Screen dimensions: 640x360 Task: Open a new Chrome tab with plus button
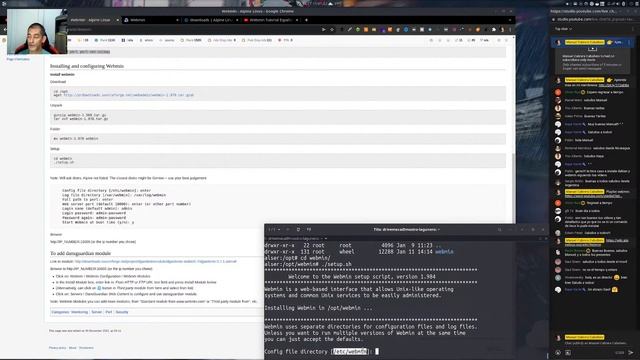point(307,20)
